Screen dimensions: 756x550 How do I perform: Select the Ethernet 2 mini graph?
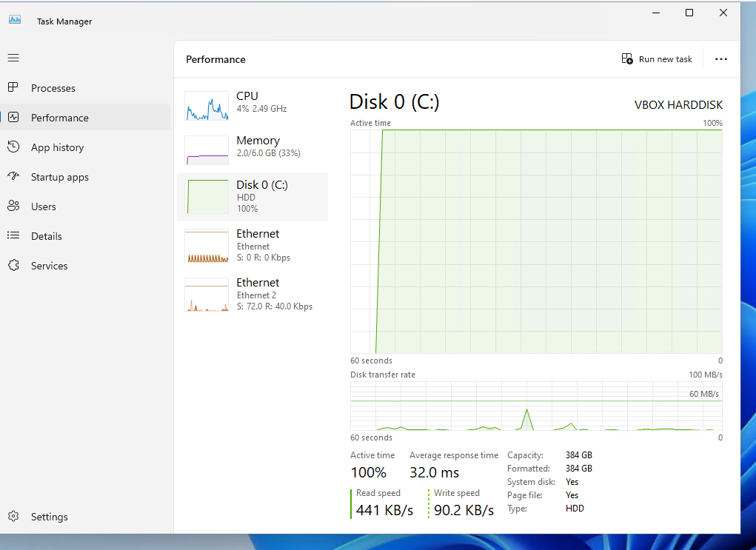(x=207, y=295)
